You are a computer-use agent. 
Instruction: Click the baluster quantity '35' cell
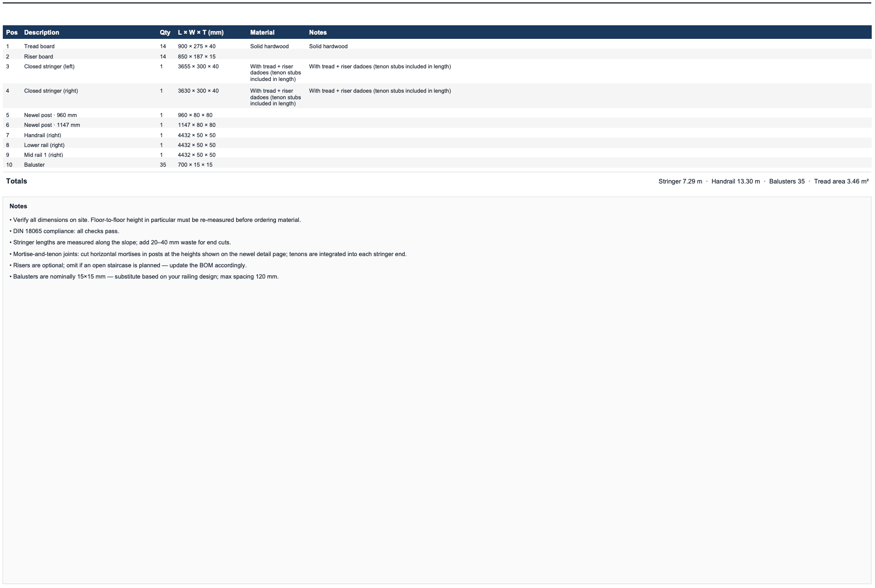pos(163,165)
